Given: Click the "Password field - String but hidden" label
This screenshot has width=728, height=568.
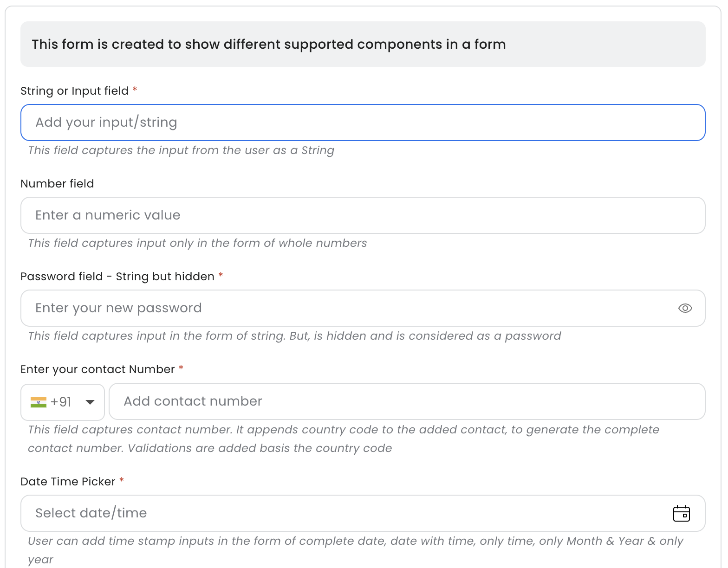Looking at the screenshot, I should click(x=117, y=277).
